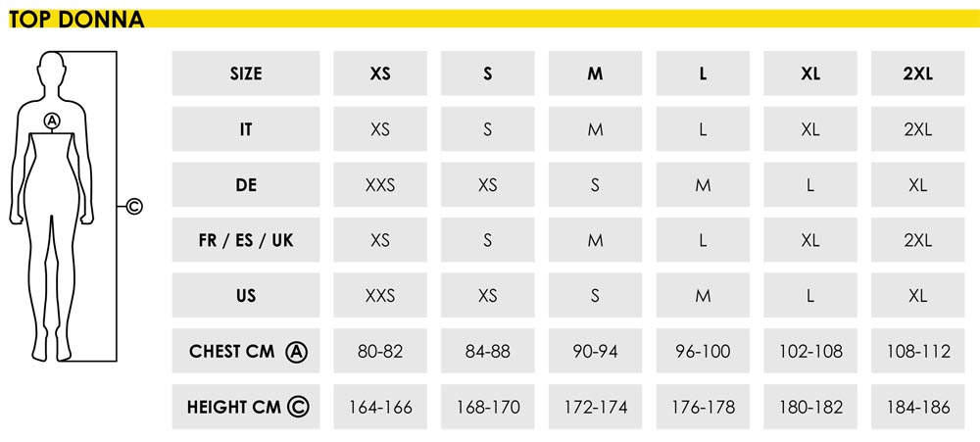Viewport: 980px width, 442px height.
Task: Select the bold M column header
Action: (x=595, y=74)
